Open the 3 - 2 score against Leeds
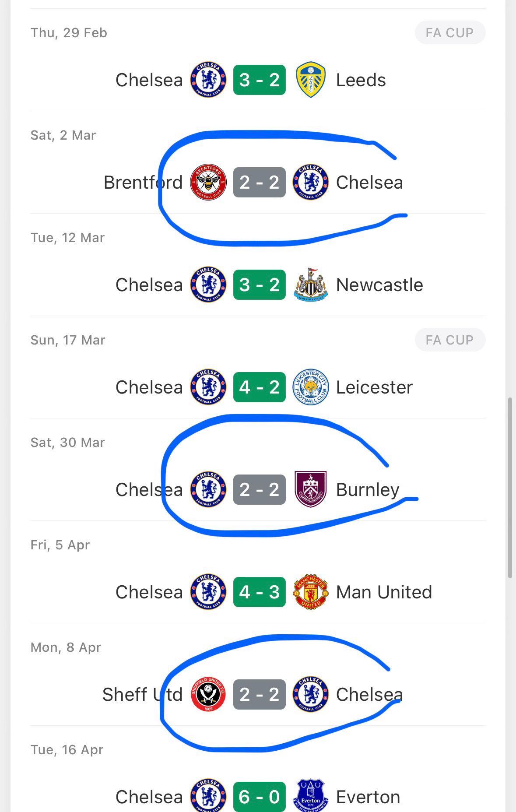The width and height of the screenshot is (516, 812). (x=260, y=80)
